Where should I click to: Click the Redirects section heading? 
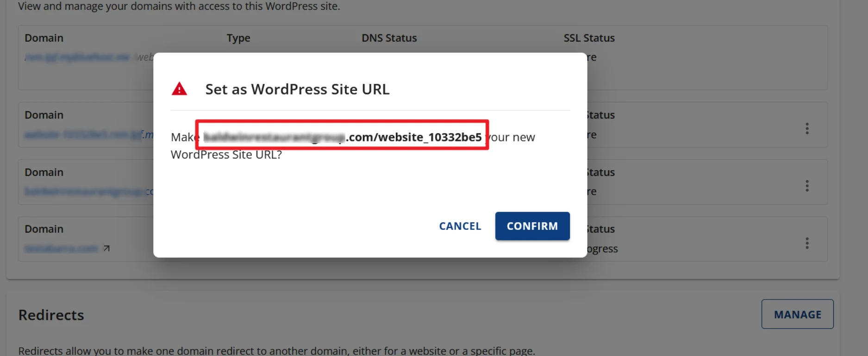click(51, 315)
